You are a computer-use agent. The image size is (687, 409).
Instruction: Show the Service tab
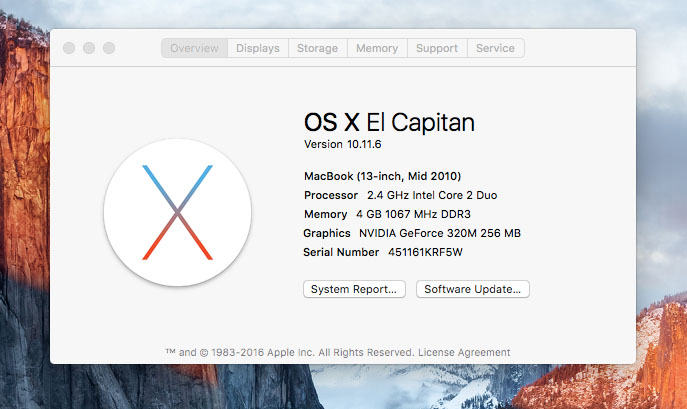tap(495, 48)
